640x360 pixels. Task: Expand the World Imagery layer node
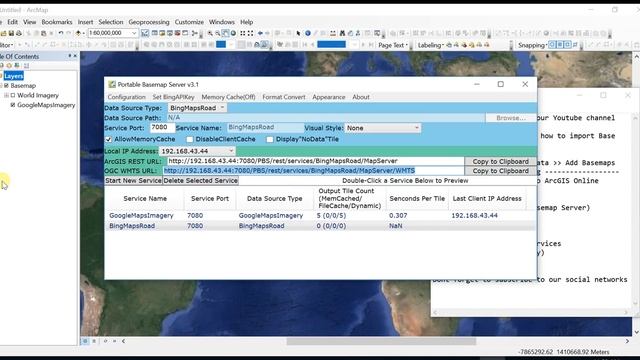6,95
